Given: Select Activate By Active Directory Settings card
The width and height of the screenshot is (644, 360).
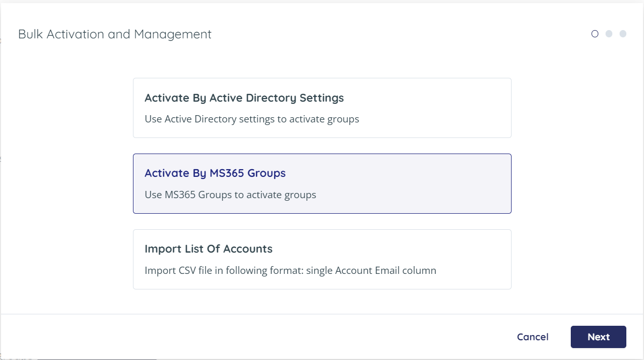Looking at the screenshot, I should tap(322, 108).
